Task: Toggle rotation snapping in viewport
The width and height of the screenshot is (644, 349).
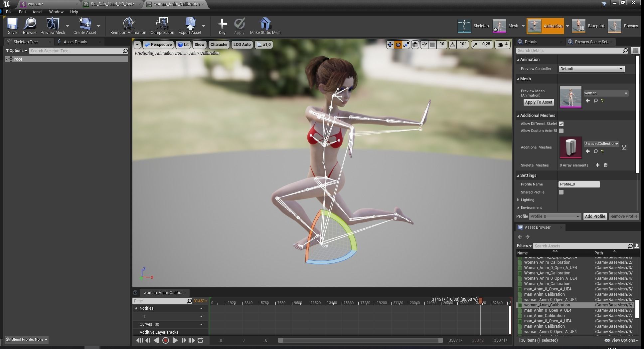Action: [x=452, y=45]
